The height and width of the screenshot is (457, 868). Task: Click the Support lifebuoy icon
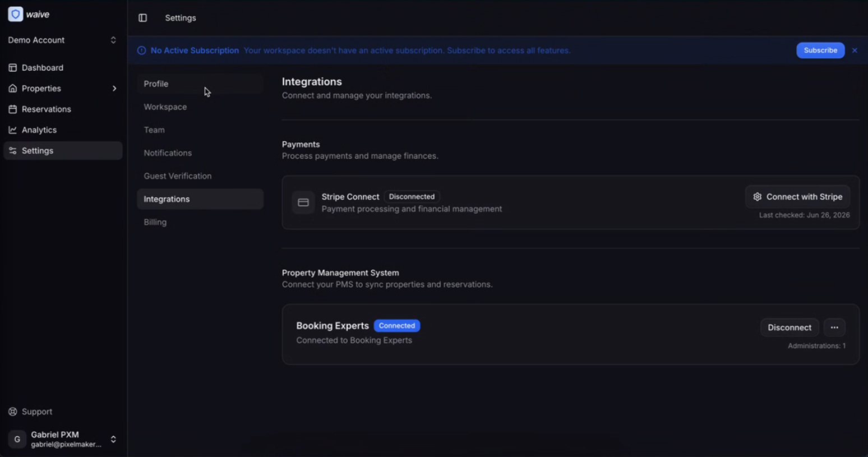(x=12, y=412)
